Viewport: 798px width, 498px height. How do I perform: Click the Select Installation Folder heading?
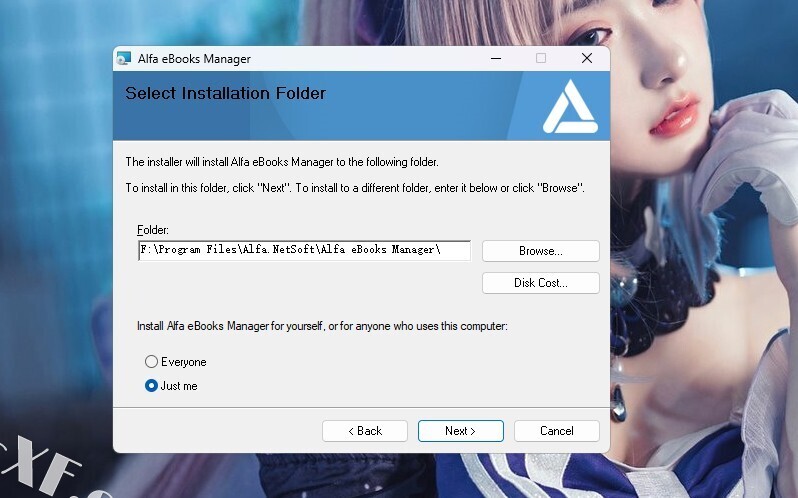[225, 94]
